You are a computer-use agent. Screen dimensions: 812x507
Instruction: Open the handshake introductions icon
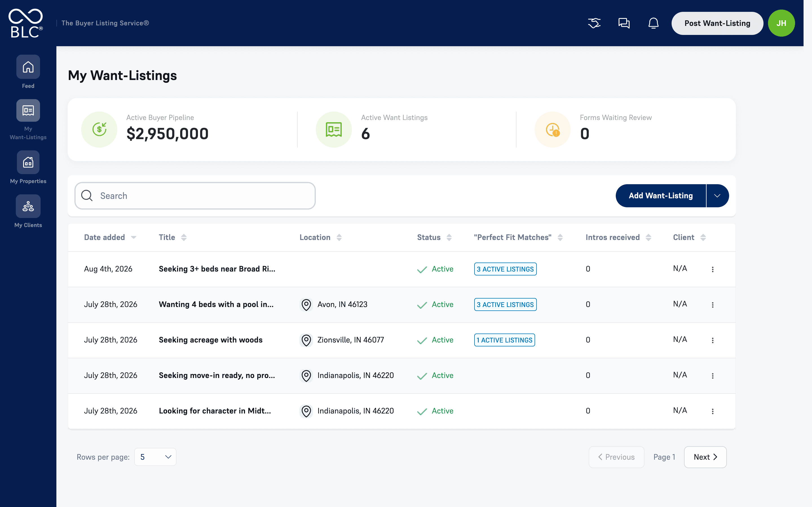click(594, 23)
